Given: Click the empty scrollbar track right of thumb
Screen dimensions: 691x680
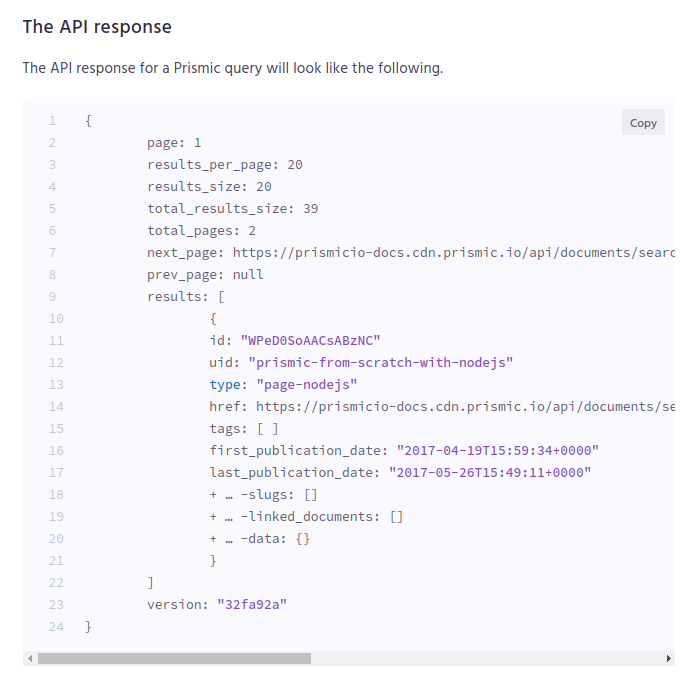Looking at the screenshot, I should 487,658.
